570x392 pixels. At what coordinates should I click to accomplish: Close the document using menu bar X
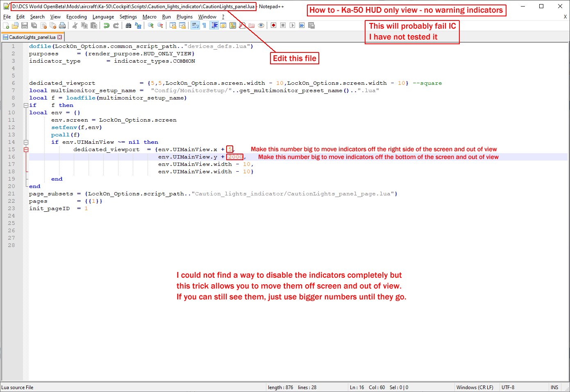[565, 17]
